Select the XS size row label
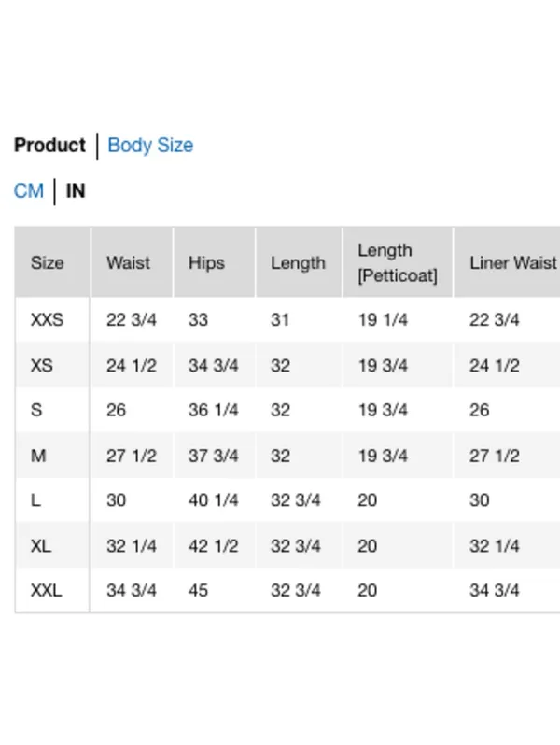560x745 pixels. tap(42, 365)
